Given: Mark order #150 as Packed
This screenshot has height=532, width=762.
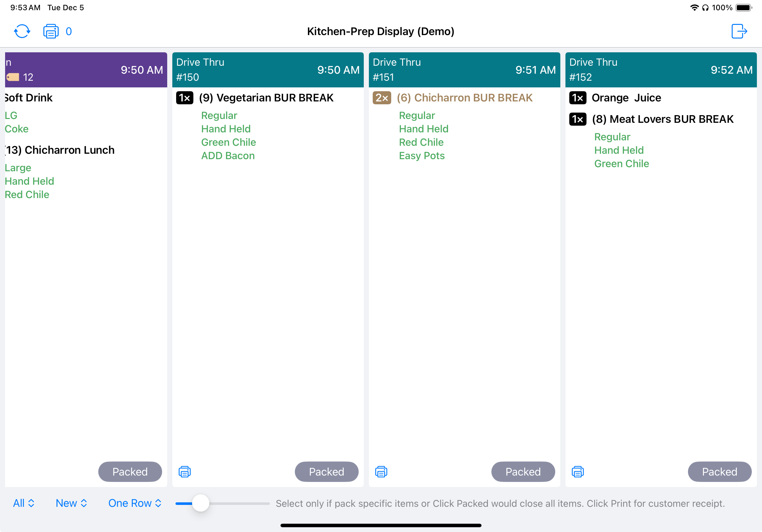Looking at the screenshot, I should pyautogui.click(x=326, y=472).
